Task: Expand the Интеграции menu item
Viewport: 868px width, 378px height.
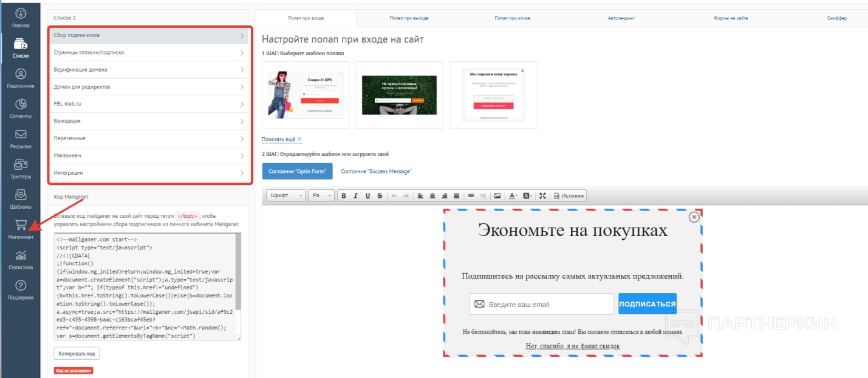Action: (x=149, y=173)
